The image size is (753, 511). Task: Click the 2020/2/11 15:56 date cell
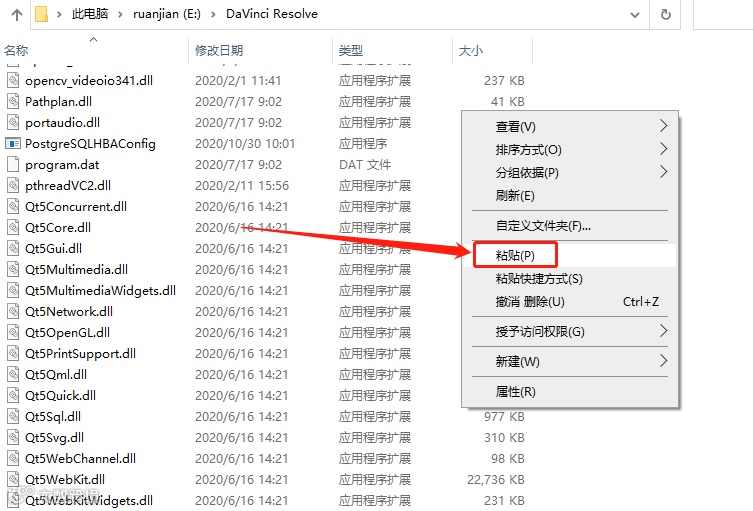pos(242,185)
